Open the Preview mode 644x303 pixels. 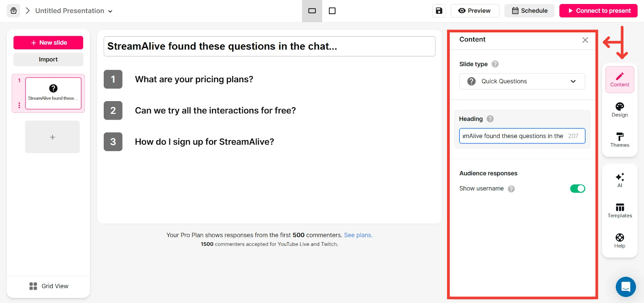pos(475,11)
